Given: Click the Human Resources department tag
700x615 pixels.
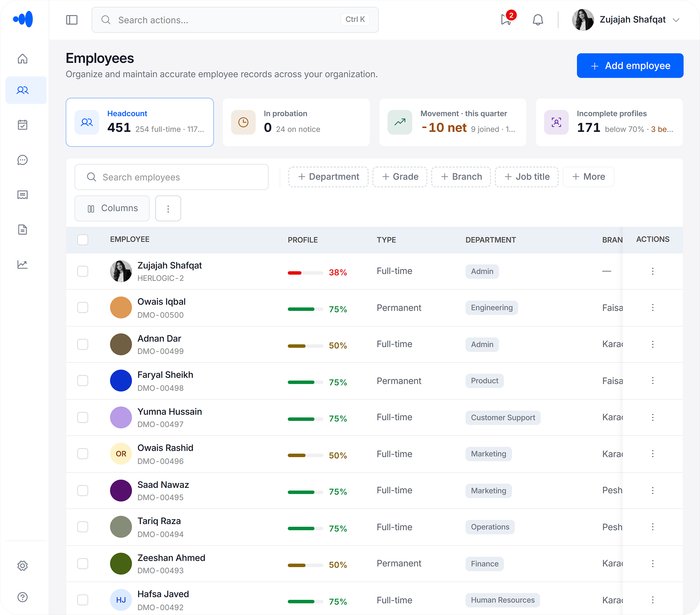Looking at the screenshot, I should click(x=503, y=600).
